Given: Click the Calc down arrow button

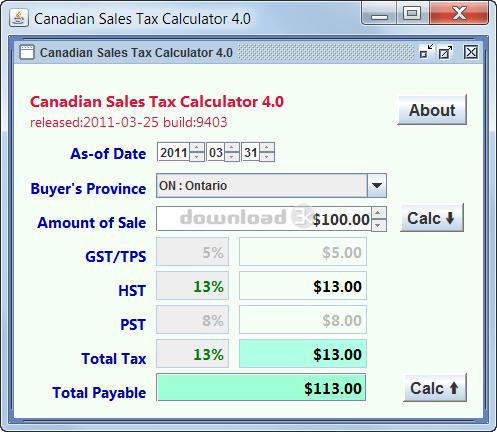Looking at the screenshot, I should click(432, 218).
